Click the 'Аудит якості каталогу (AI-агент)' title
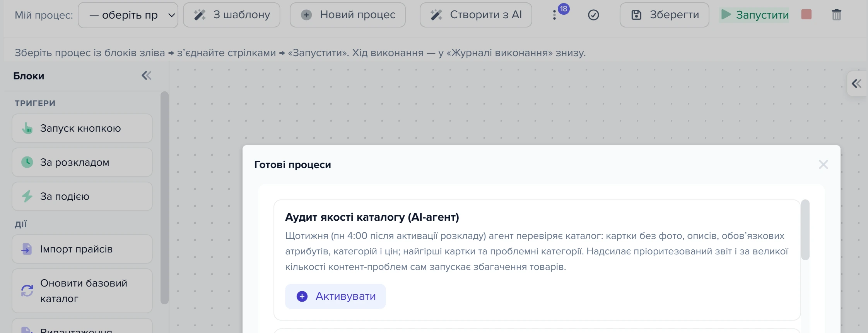This screenshot has height=333, width=868. click(x=372, y=217)
